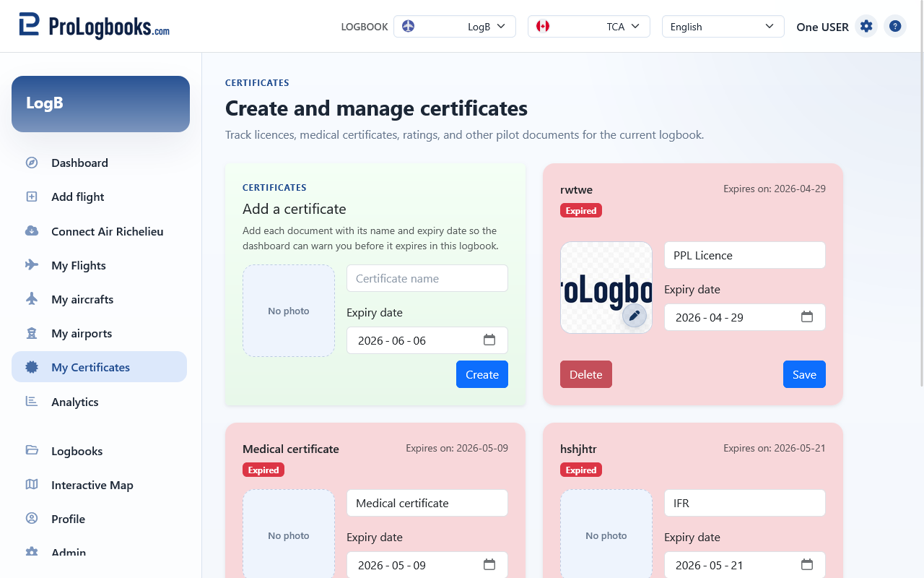Click the Connect Air Richelieu cloud icon
The width and height of the screenshot is (924, 578).
(x=32, y=231)
